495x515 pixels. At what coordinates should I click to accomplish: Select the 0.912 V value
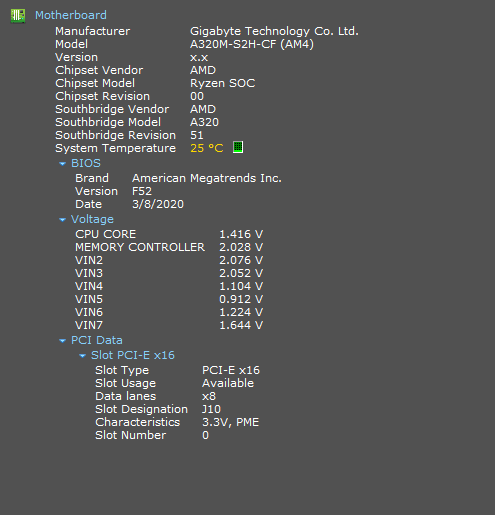click(241, 299)
